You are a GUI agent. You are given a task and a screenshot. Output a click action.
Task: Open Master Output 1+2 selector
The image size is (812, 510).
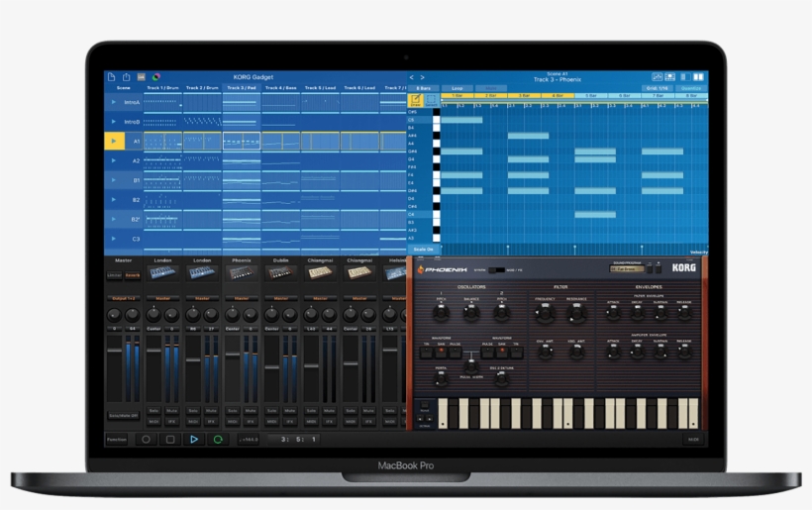click(x=123, y=299)
